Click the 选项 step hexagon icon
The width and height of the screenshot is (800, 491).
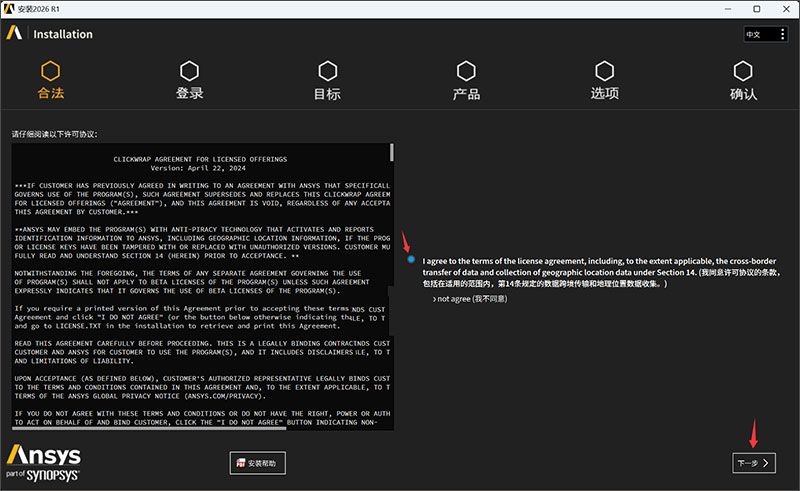tap(605, 71)
